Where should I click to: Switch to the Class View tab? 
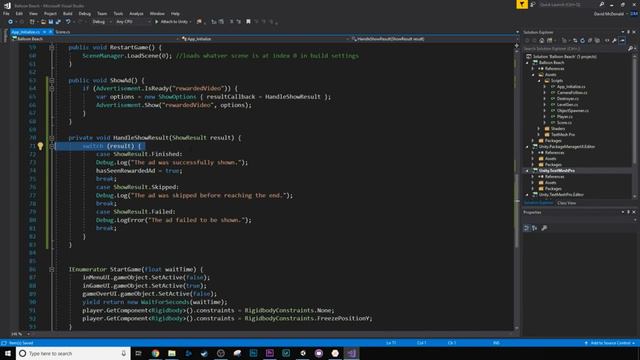(567, 203)
